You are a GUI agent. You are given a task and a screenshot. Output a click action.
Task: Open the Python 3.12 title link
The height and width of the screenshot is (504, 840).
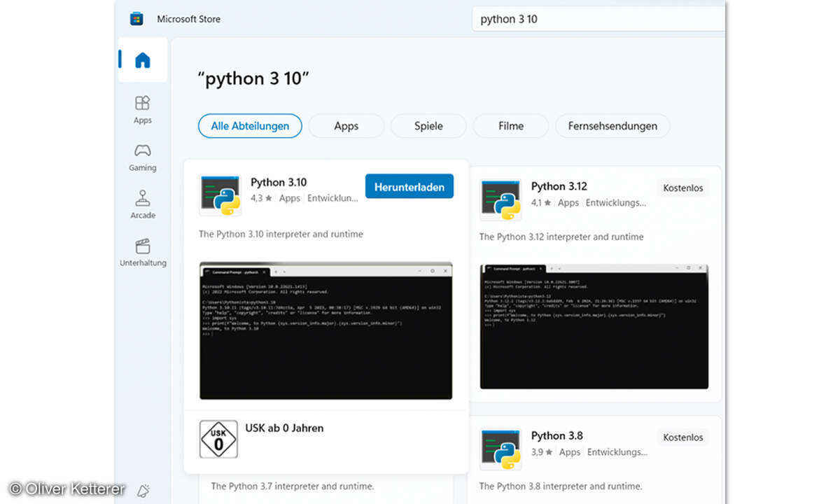click(559, 186)
